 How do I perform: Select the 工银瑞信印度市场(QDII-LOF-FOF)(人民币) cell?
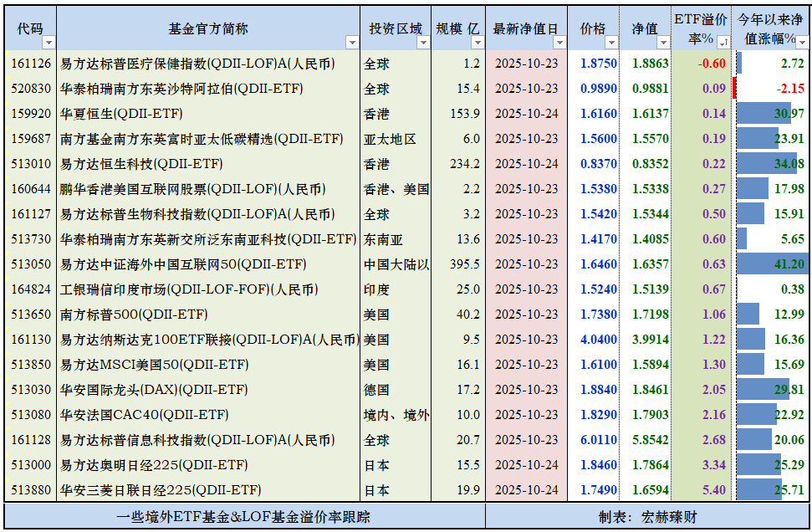(208, 289)
